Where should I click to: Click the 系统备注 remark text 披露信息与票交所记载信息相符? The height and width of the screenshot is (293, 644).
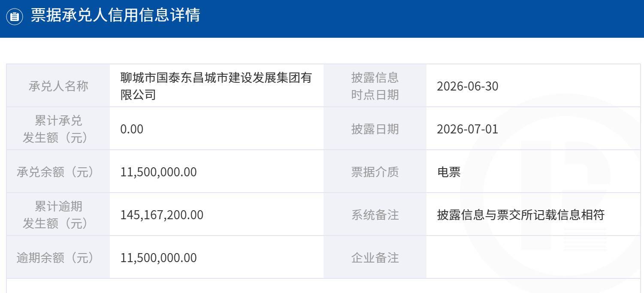(x=521, y=215)
